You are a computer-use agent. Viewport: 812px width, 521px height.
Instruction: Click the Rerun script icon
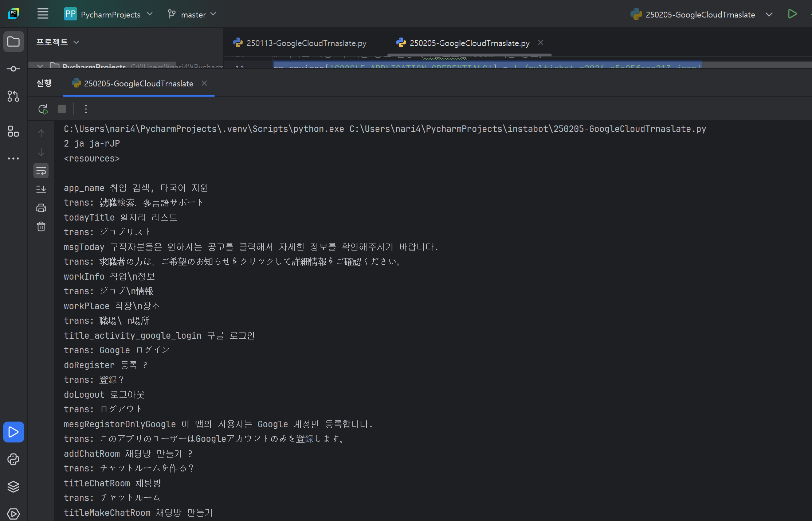(43, 109)
